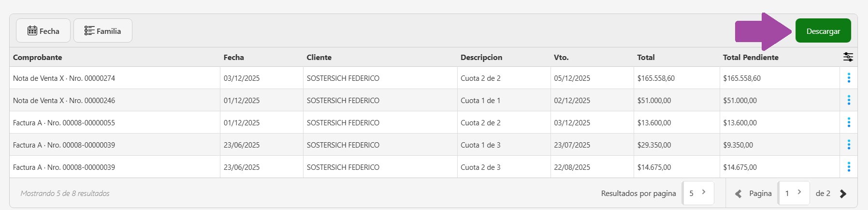Expand results per page dropdown
This screenshot has width=868, height=210.
[x=698, y=193]
